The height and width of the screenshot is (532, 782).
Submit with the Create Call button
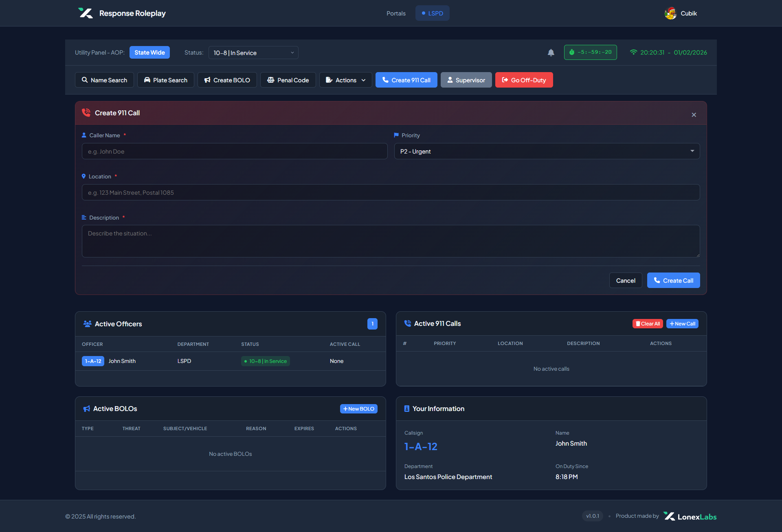(x=674, y=280)
